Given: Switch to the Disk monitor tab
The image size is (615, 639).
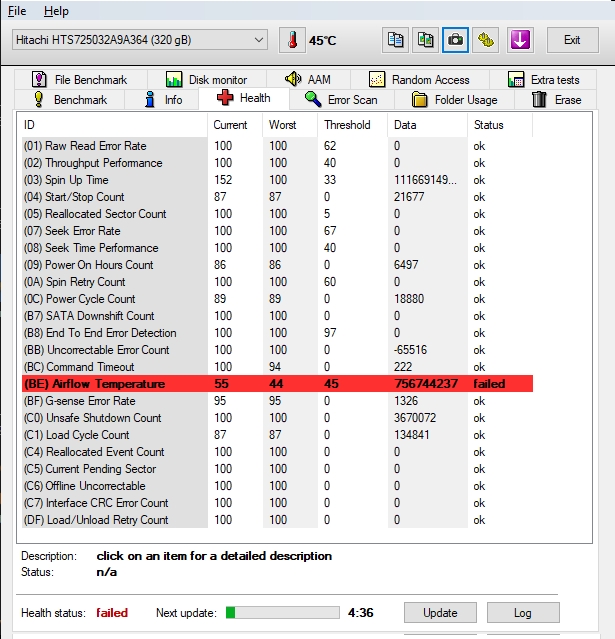Looking at the screenshot, I should pyautogui.click(x=207, y=79).
